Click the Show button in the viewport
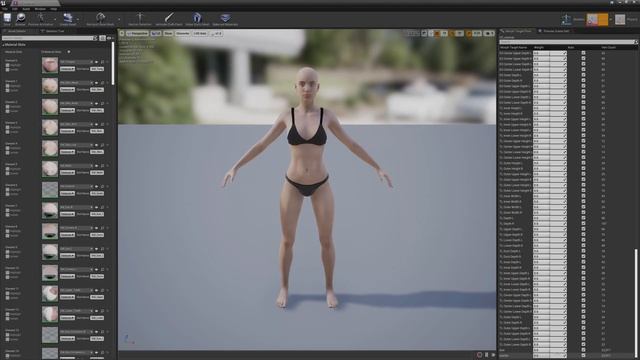 click(x=168, y=33)
